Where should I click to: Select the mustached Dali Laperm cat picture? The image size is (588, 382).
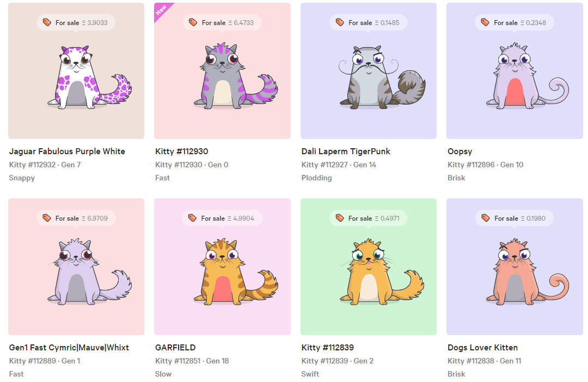(x=383, y=77)
